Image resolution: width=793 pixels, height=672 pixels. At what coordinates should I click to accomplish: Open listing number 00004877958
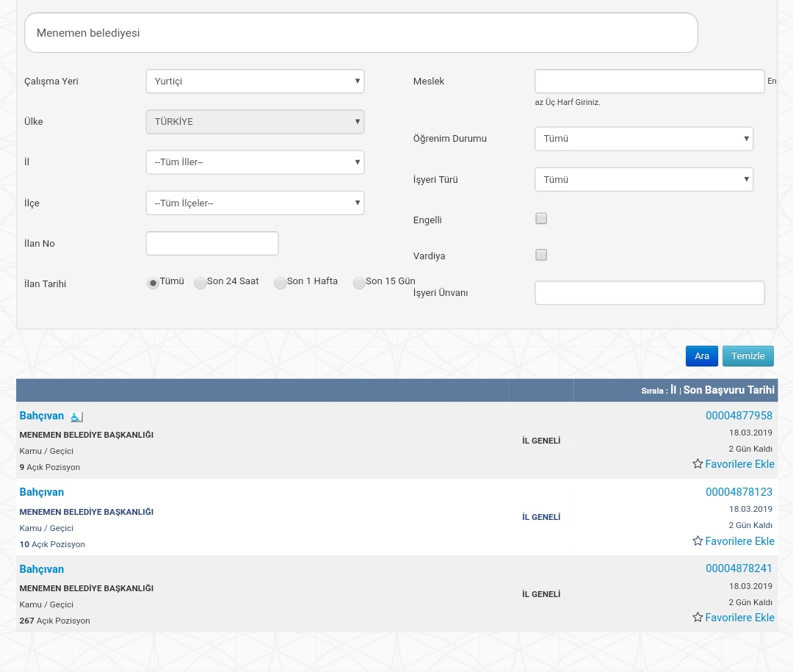pyautogui.click(x=739, y=416)
